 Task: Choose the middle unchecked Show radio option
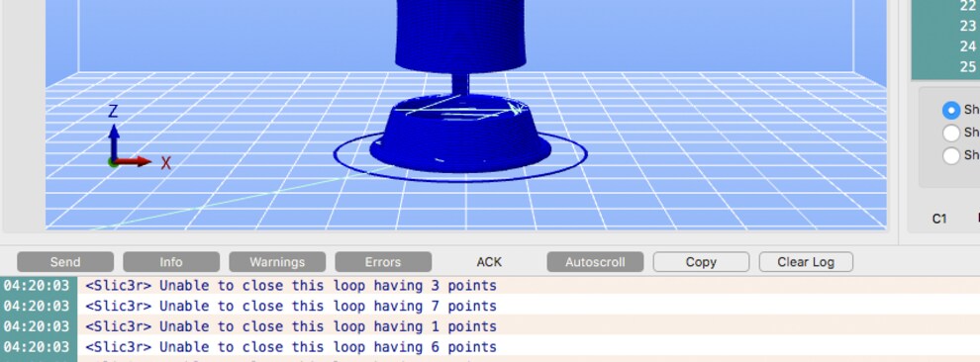[x=951, y=133]
